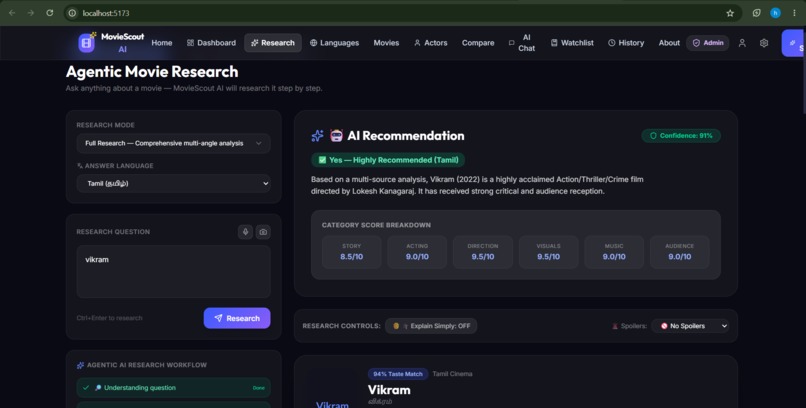Click the partially visible purple navbar button
The image size is (806, 408).
[x=794, y=43]
